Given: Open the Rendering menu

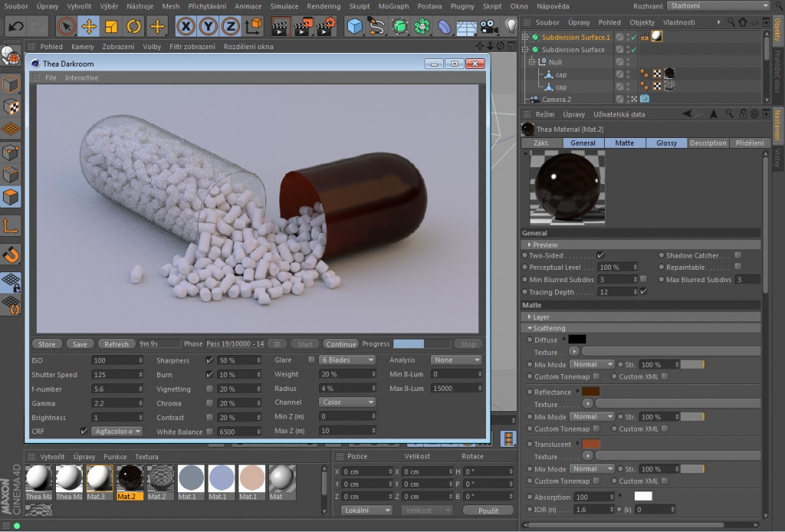Looking at the screenshot, I should 324,6.
